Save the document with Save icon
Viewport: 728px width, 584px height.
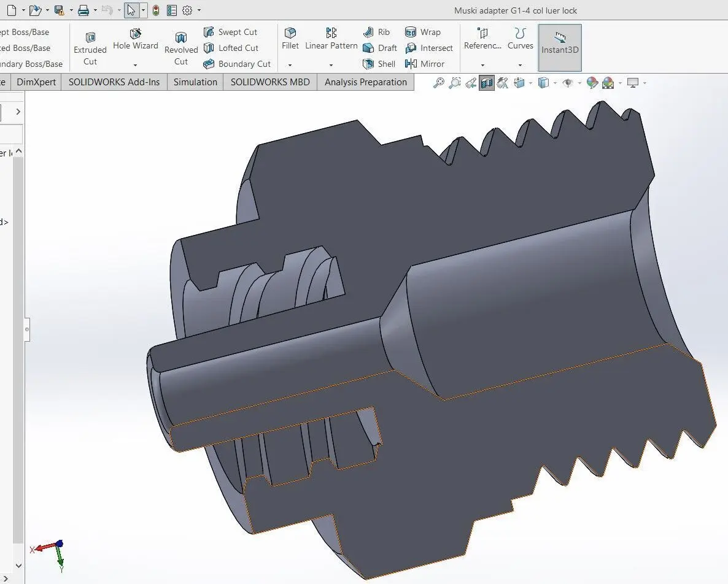pos(59,10)
